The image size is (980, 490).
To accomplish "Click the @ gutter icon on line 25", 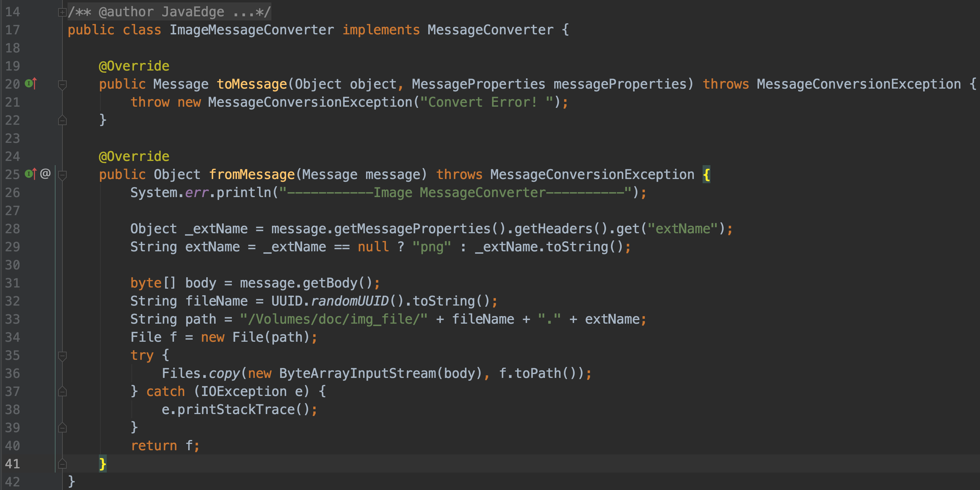I will 45,174.
